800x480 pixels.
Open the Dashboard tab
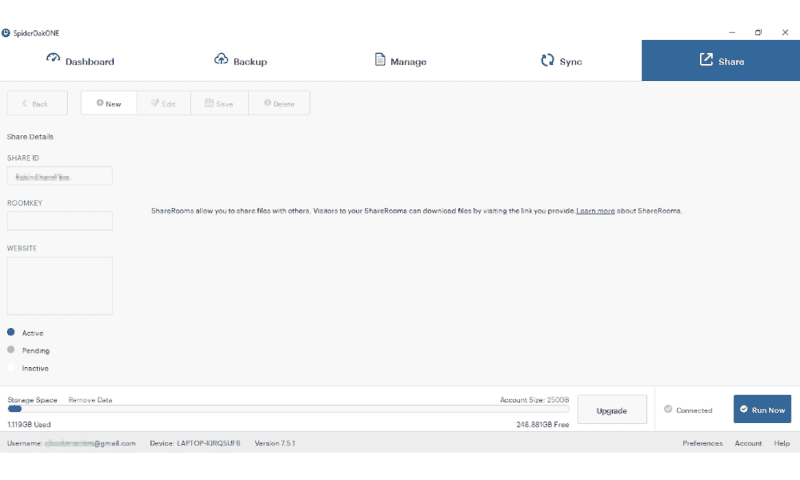80,61
